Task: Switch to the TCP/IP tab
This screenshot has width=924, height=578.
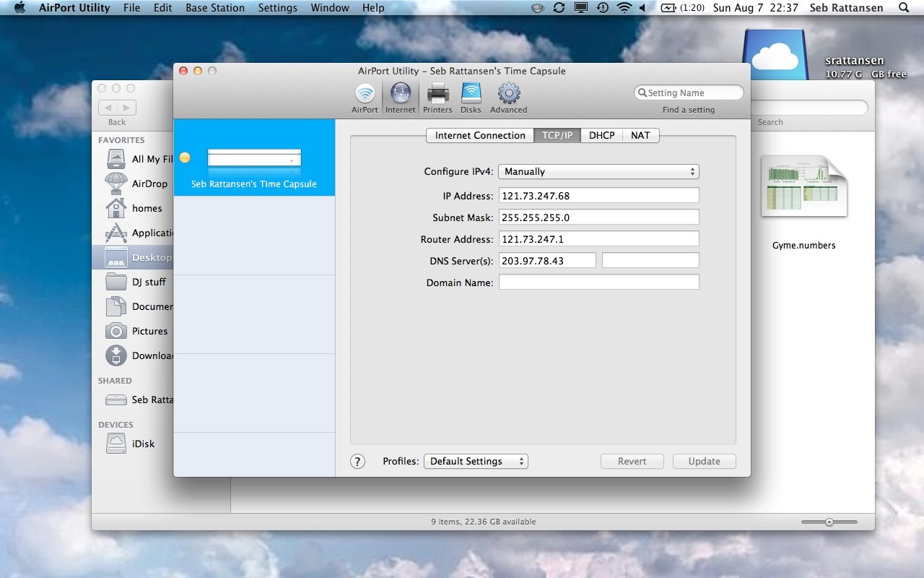Action: point(557,135)
